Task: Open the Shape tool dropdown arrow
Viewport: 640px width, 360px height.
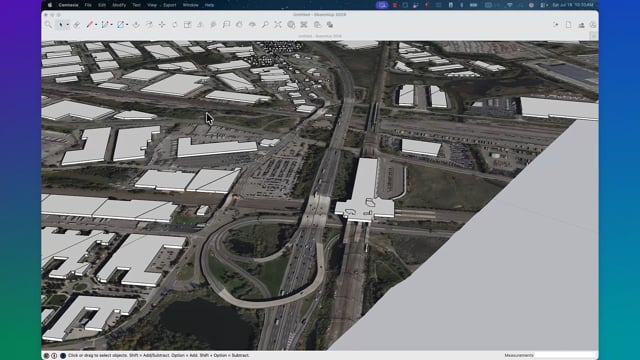Action: point(127,25)
